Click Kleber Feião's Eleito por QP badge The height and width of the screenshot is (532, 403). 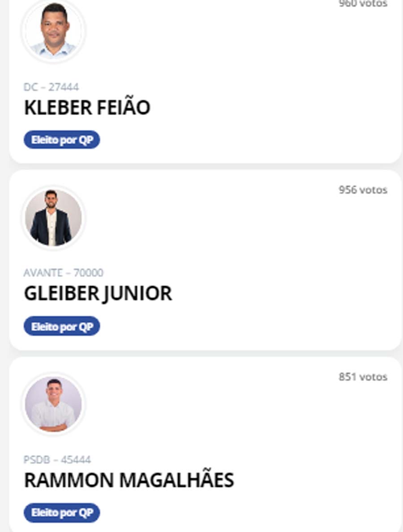(x=62, y=140)
